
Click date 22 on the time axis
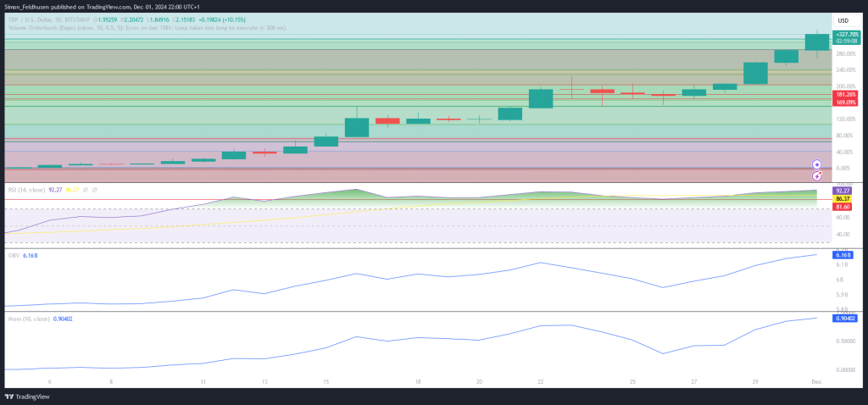click(540, 382)
